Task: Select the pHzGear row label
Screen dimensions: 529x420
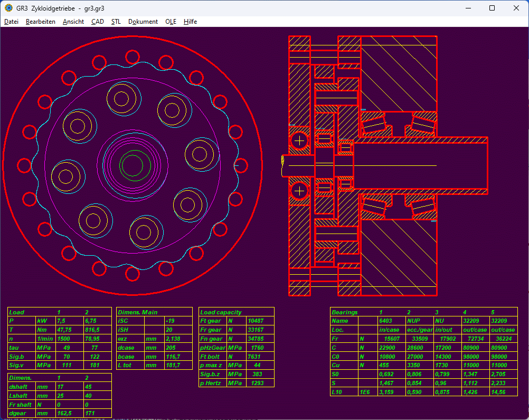Action: tap(212, 348)
